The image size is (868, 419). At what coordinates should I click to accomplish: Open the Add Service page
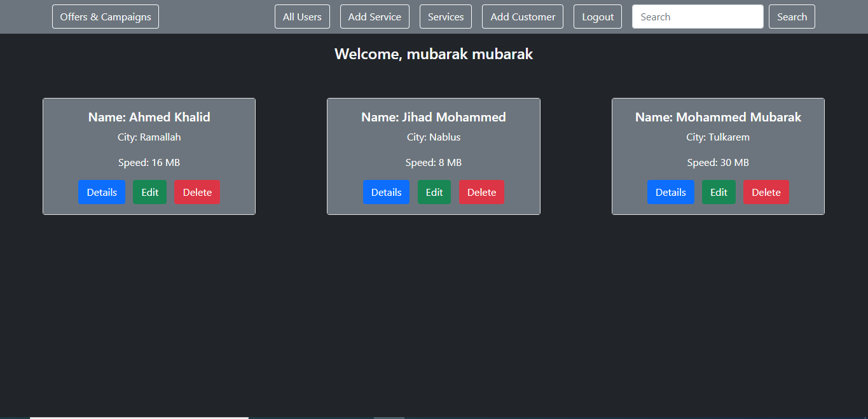[375, 17]
